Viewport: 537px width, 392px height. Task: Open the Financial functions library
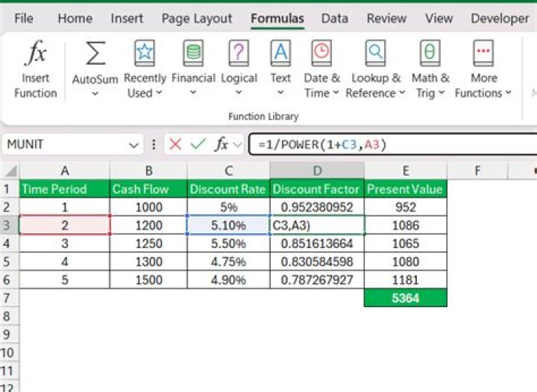193,54
